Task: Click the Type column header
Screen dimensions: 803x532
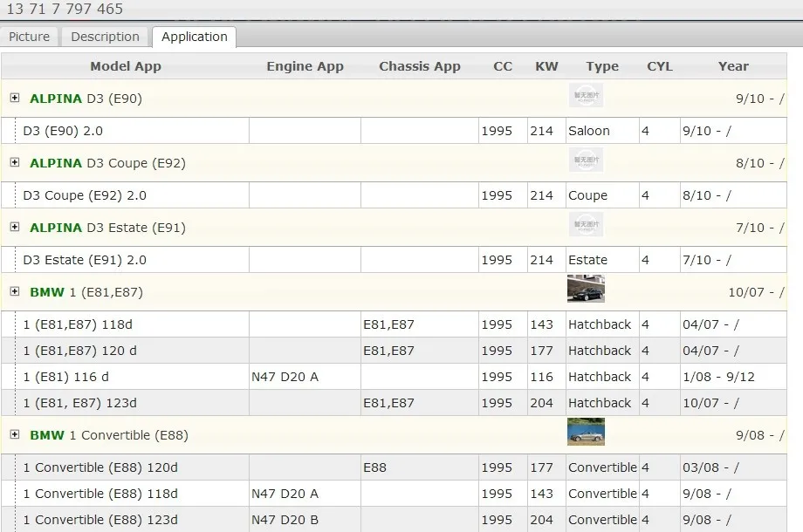Action: click(603, 66)
